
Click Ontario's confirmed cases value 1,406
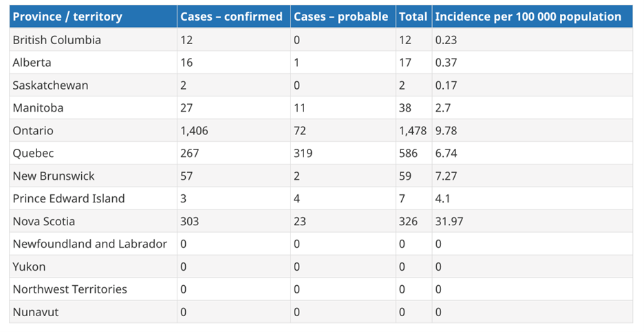(x=194, y=131)
